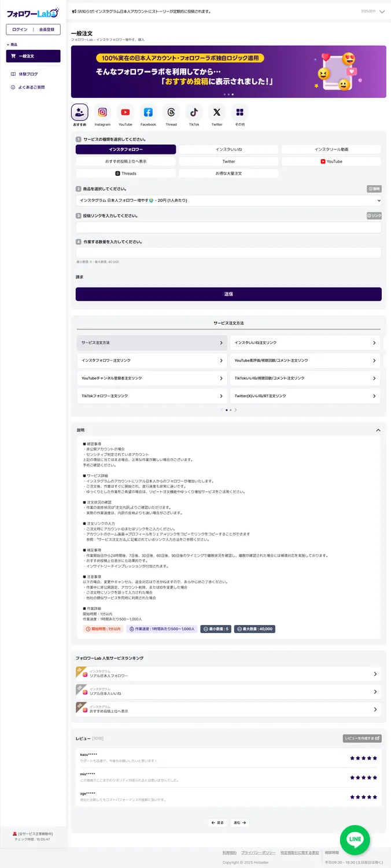Select お得な大量注文 service type
The image size is (391, 868).
click(x=228, y=173)
